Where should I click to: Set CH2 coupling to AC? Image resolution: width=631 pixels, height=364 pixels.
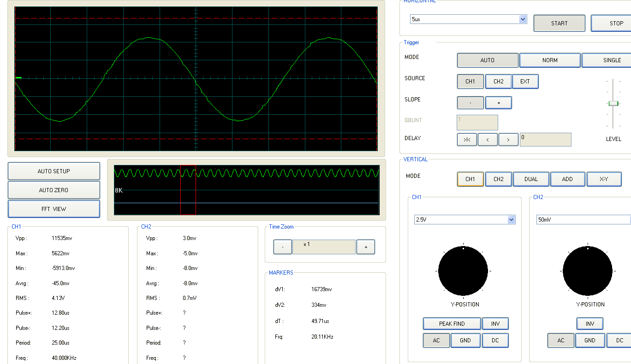click(x=561, y=341)
